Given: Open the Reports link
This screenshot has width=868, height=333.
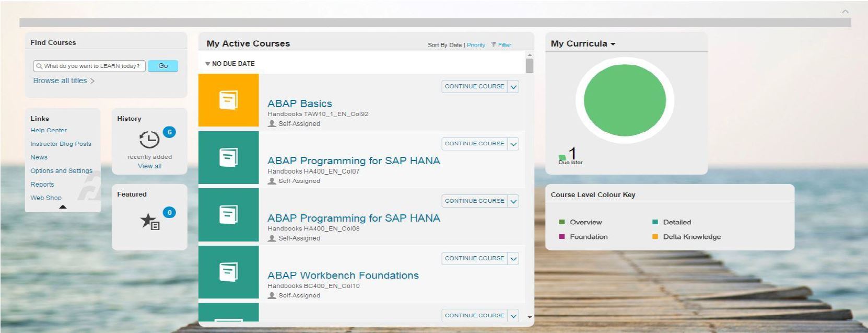Looking at the screenshot, I should tap(42, 185).
